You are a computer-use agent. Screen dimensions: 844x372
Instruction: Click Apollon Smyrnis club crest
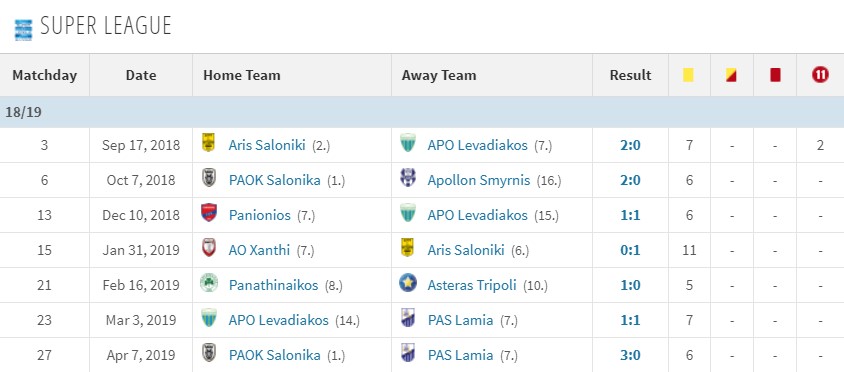(x=408, y=180)
